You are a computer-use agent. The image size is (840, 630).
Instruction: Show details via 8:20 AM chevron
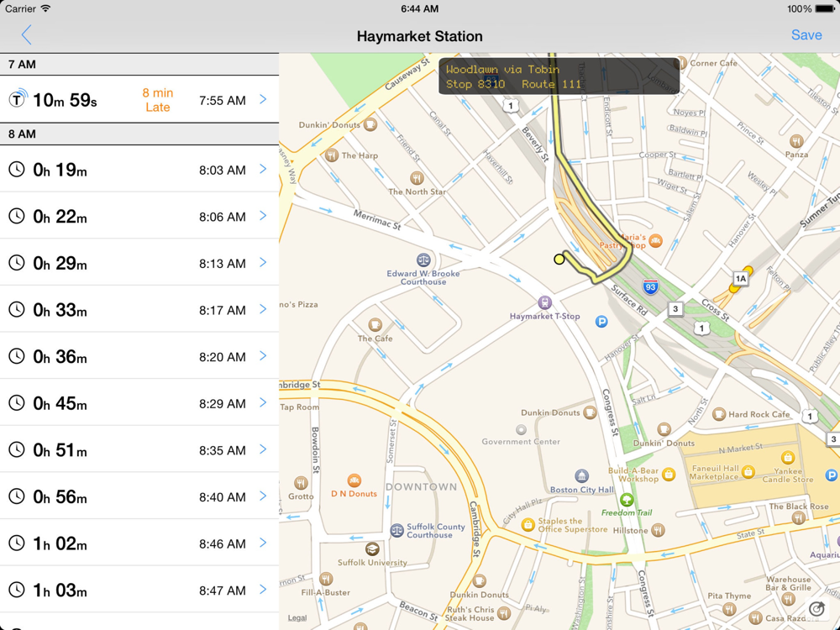click(263, 355)
